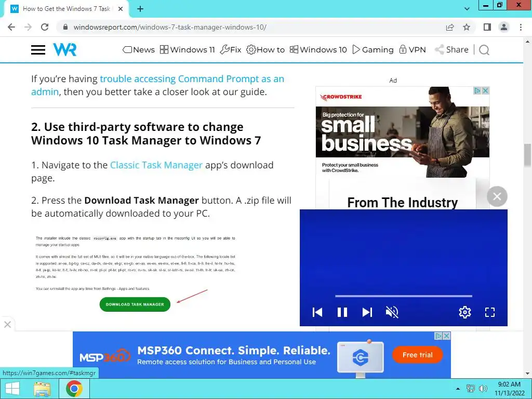Viewport: 532px width, 399px height.
Task: Bookmark this page with star icon
Action: pos(467,27)
